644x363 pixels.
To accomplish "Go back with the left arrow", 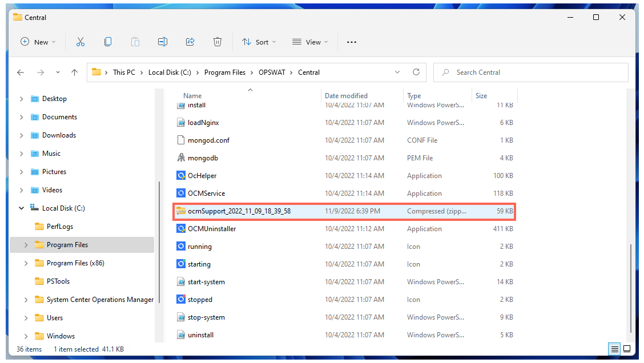I will (21, 72).
